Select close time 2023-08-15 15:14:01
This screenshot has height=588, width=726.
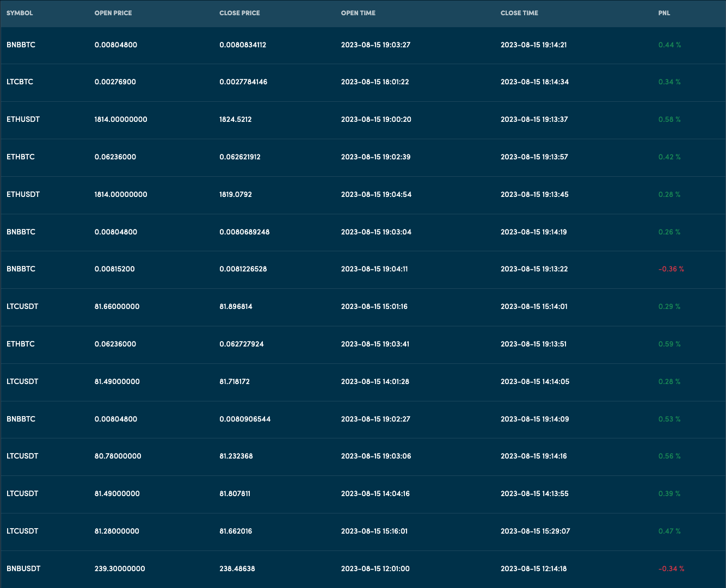click(534, 307)
